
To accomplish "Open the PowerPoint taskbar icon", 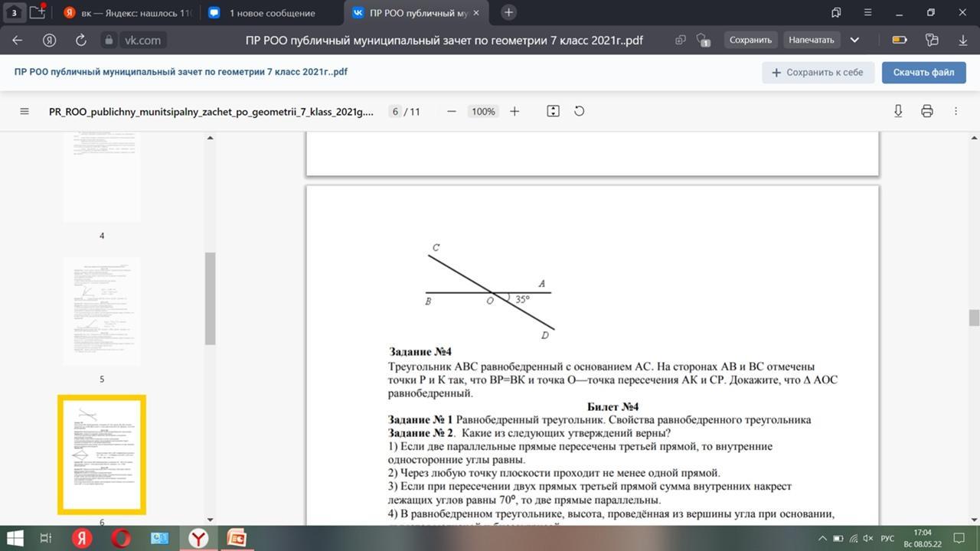I will click(x=237, y=538).
